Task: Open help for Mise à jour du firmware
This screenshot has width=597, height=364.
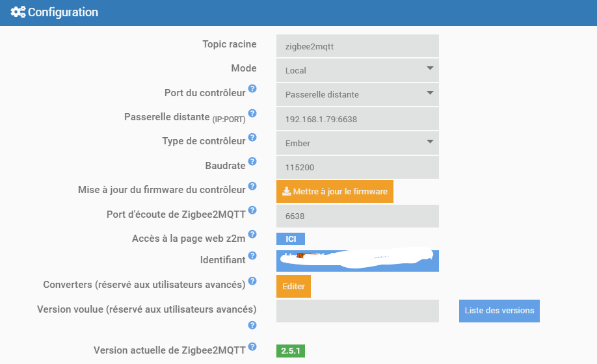Action: 252,186
